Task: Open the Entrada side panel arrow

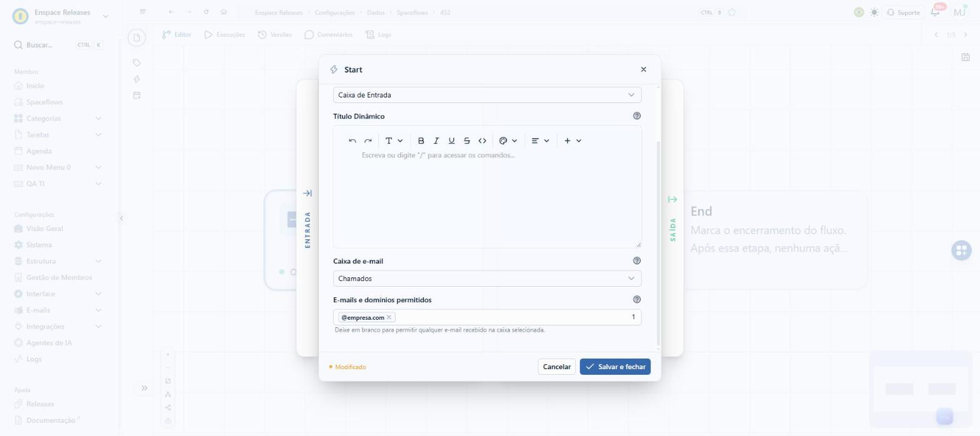Action: pyautogui.click(x=307, y=194)
